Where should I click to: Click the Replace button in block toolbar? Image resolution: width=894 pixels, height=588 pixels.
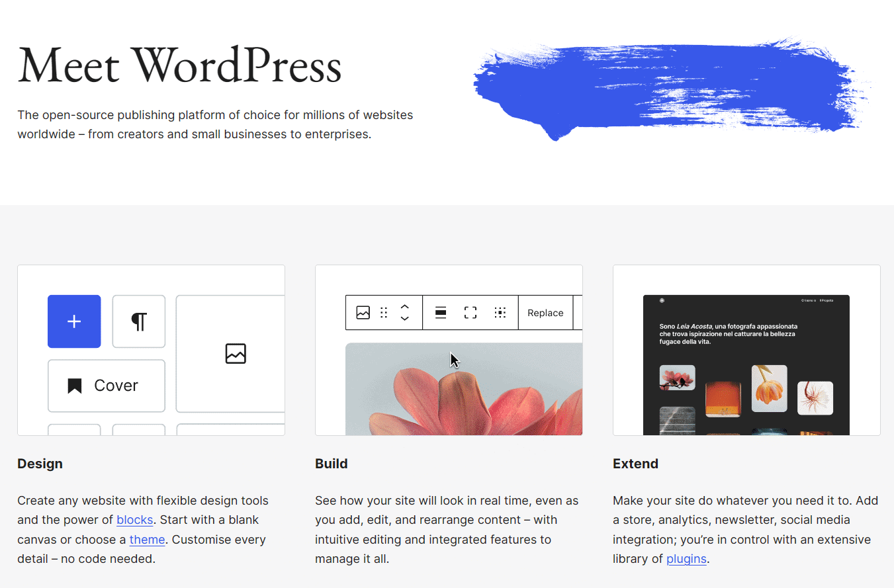pyautogui.click(x=545, y=313)
